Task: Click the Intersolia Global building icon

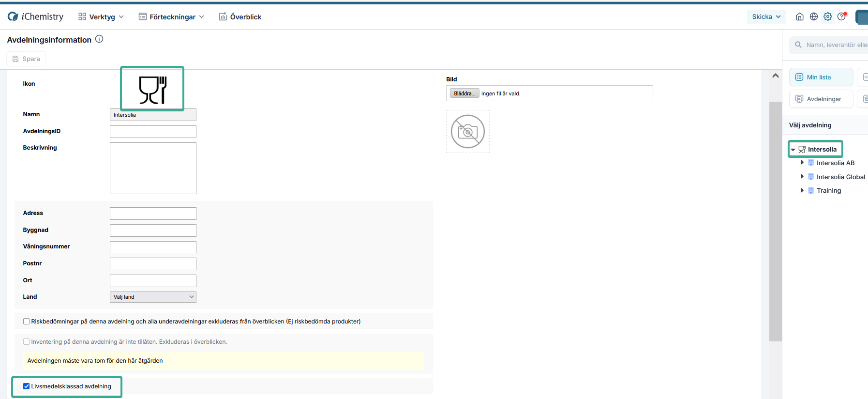Action: [x=811, y=177]
